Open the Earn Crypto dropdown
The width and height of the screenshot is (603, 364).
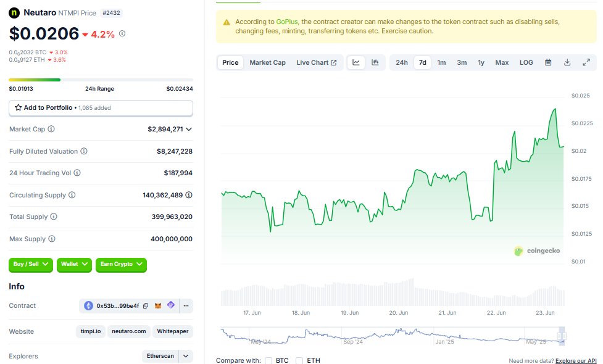[121, 265]
